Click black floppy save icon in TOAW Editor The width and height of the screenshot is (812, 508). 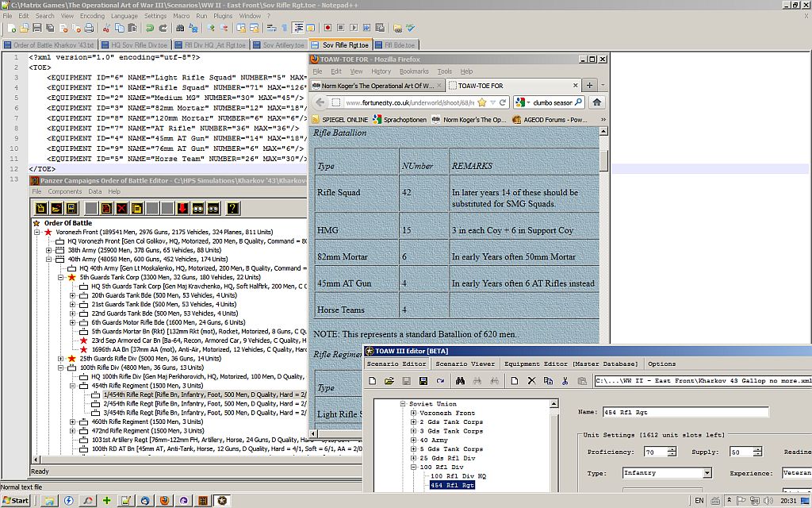point(423,381)
